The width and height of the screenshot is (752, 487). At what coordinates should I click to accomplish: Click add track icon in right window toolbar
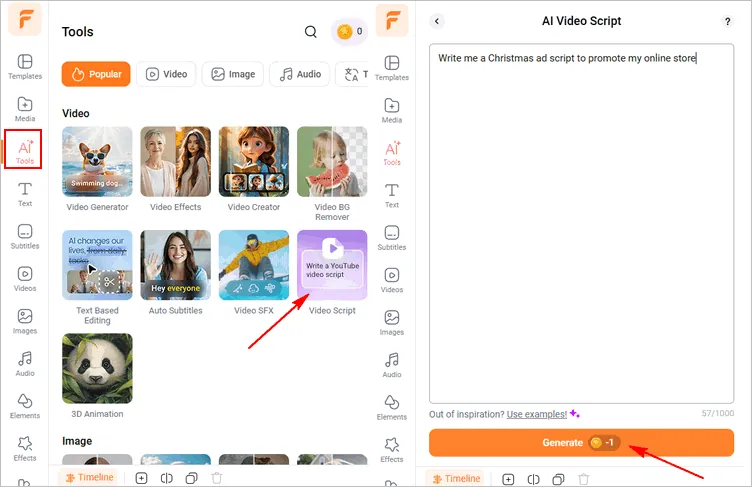[x=508, y=479]
